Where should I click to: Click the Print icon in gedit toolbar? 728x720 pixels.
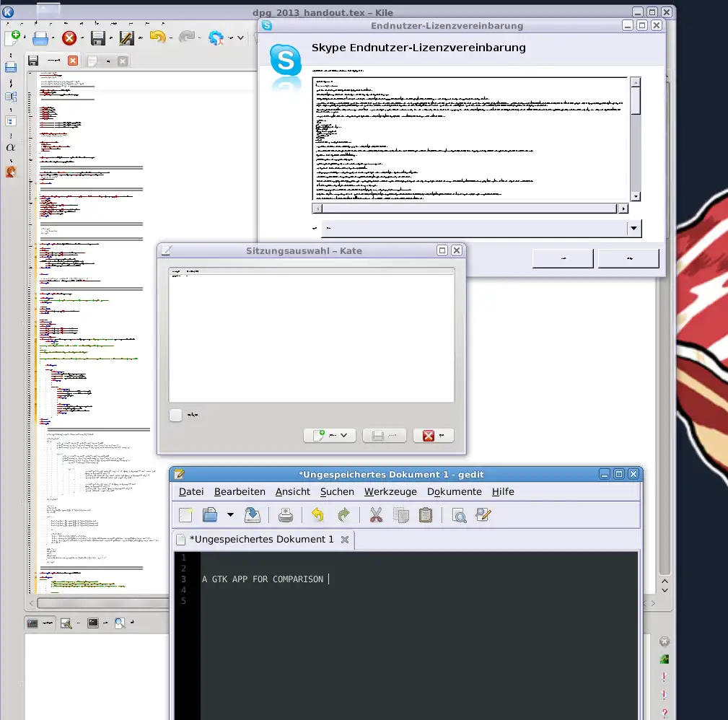pyautogui.click(x=285, y=515)
